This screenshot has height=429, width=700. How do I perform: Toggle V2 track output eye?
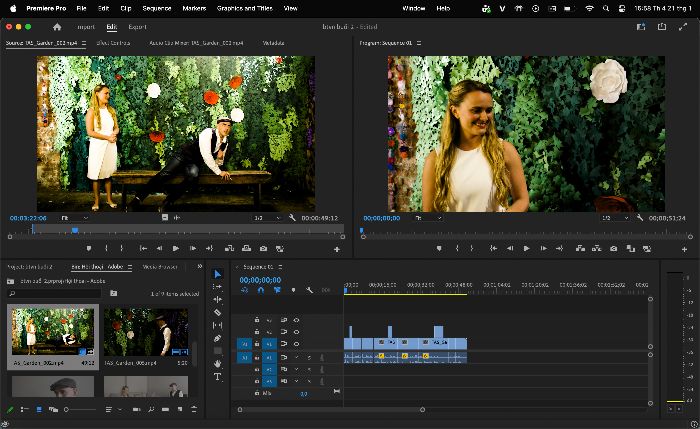296,332
